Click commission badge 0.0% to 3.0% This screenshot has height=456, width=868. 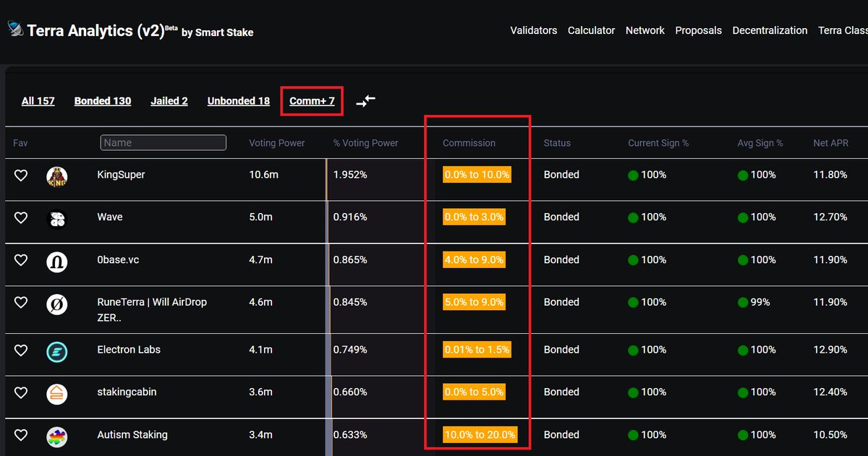(x=475, y=217)
